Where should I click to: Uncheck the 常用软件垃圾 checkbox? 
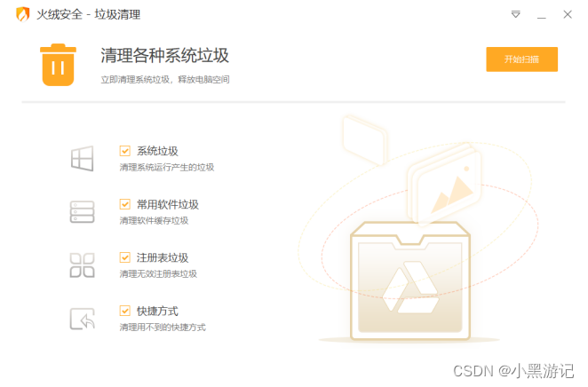125,204
